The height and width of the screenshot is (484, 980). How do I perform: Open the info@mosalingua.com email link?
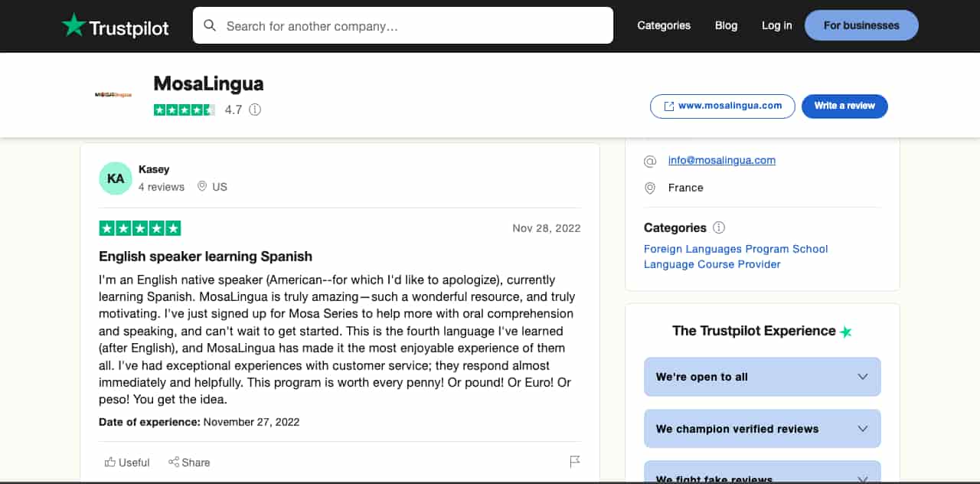click(x=722, y=160)
